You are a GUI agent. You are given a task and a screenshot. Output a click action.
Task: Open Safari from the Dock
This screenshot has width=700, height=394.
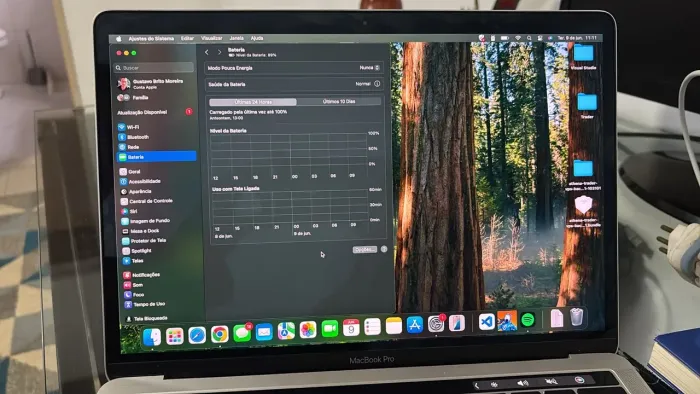click(x=197, y=335)
